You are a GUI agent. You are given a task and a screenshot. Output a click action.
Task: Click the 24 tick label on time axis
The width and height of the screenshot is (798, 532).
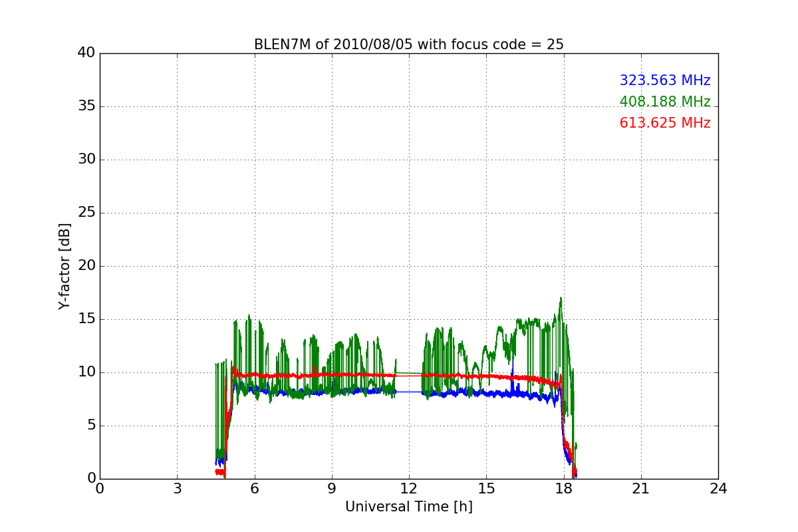(x=718, y=489)
